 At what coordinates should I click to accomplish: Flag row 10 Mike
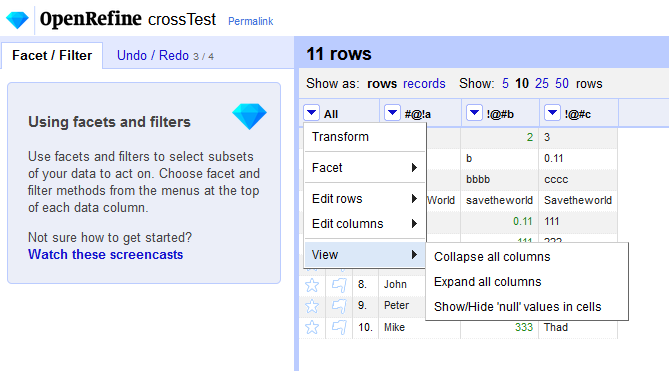coord(339,328)
